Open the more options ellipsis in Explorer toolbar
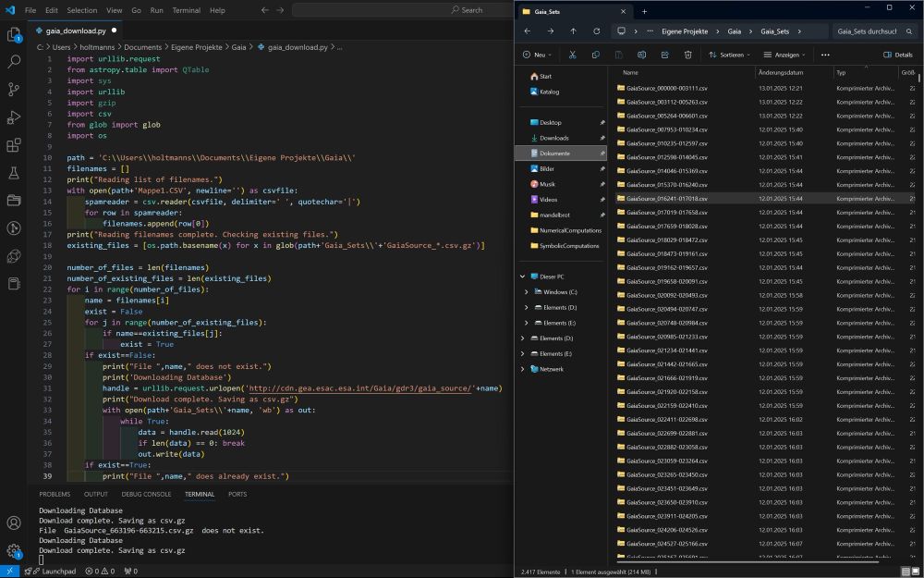The width and height of the screenshot is (924, 578). (825, 55)
